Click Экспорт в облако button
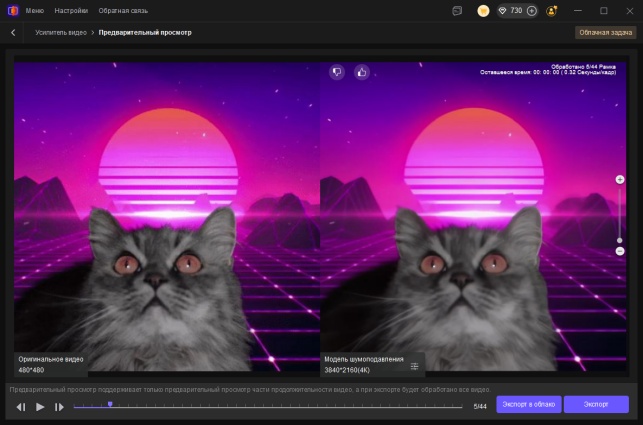Viewport: 643px width, 425px height. [x=529, y=404]
